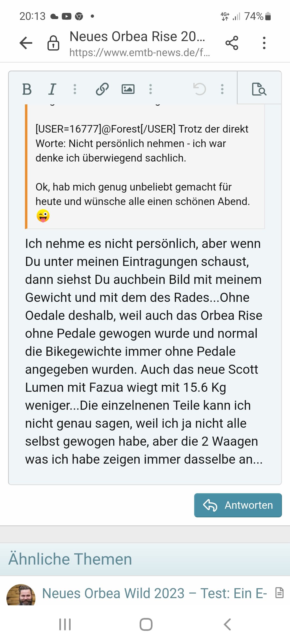This screenshot has height=644, width=290.
Task: Expand more insert options menu
Action: pos(151,89)
